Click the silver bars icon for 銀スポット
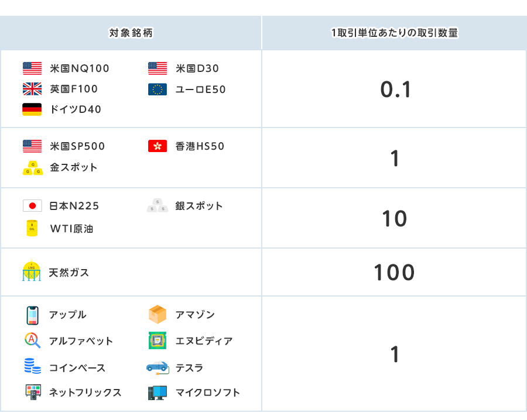This screenshot has width=527, height=420. 157,206
